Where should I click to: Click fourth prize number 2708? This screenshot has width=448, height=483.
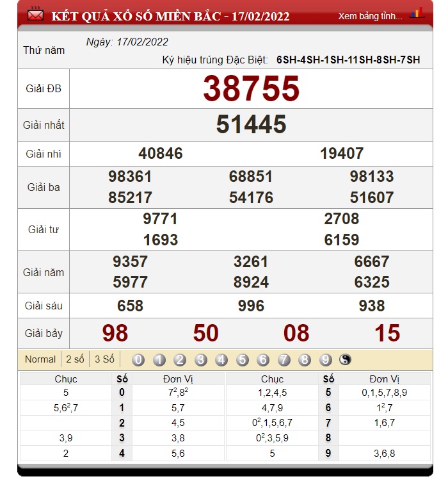click(342, 219)
